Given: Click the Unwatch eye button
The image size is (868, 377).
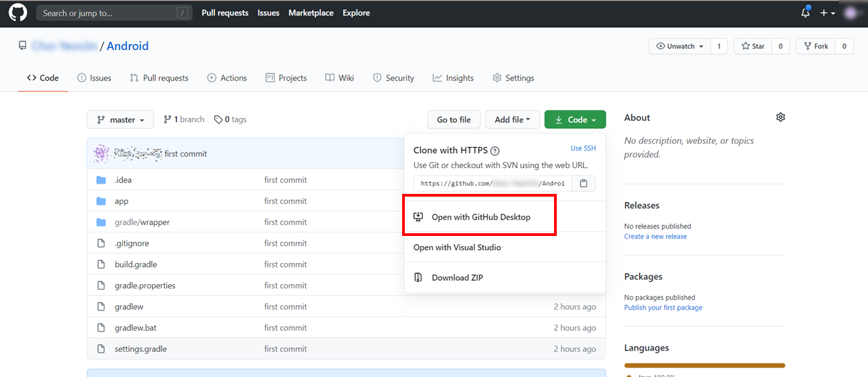Looking at the screenshot, I should pos(680,46).
